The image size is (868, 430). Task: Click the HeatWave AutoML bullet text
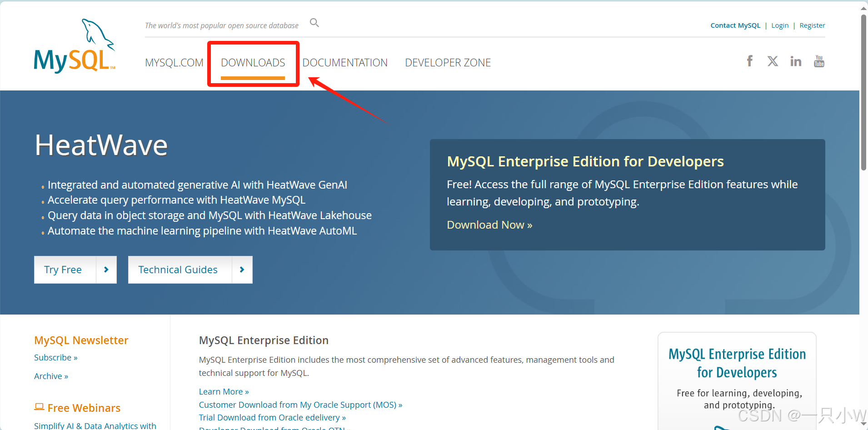tap(202, 231)
